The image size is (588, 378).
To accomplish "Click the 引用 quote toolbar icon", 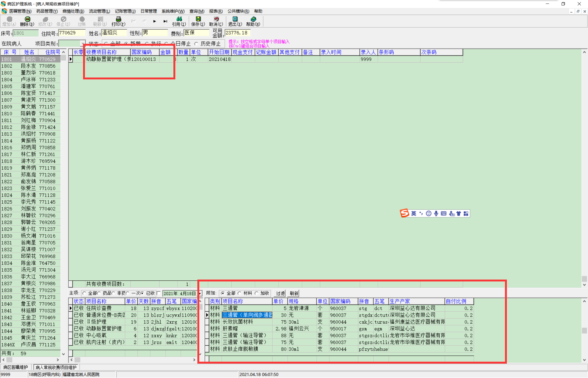I will pyautogui.click(x=179, y=19).
